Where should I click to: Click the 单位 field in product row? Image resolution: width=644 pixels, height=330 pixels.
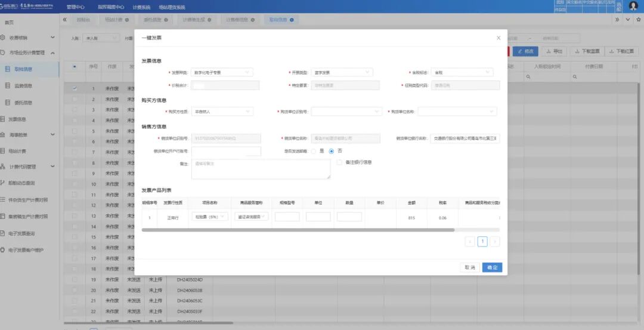318,217
